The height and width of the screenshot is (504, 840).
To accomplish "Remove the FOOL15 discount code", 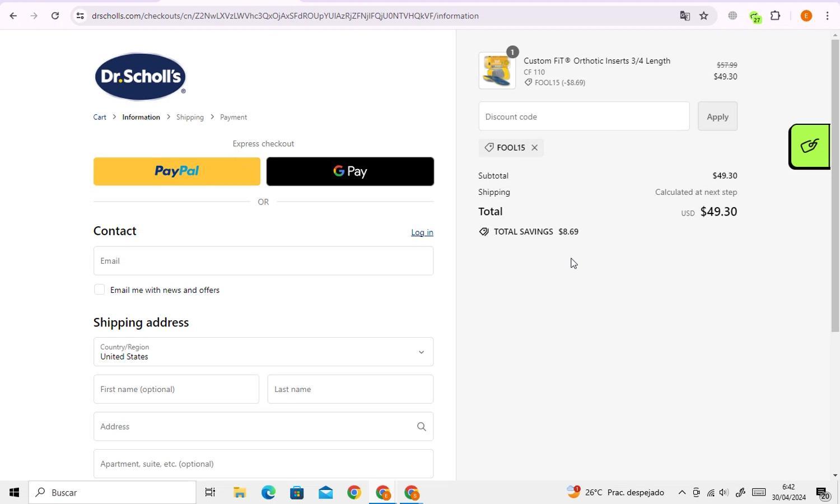I will point(534,148).
